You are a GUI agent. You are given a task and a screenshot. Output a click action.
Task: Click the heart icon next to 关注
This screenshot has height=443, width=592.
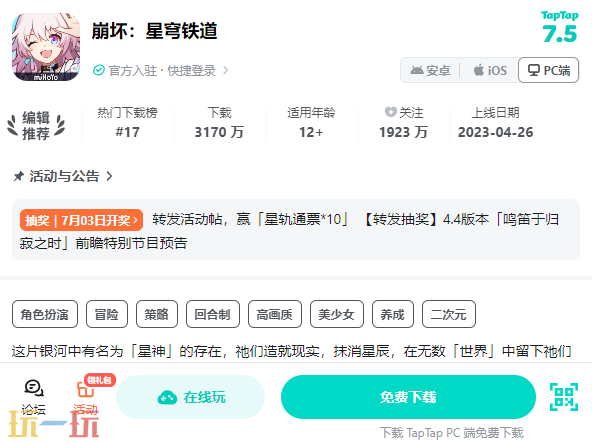tap(390, 112)
